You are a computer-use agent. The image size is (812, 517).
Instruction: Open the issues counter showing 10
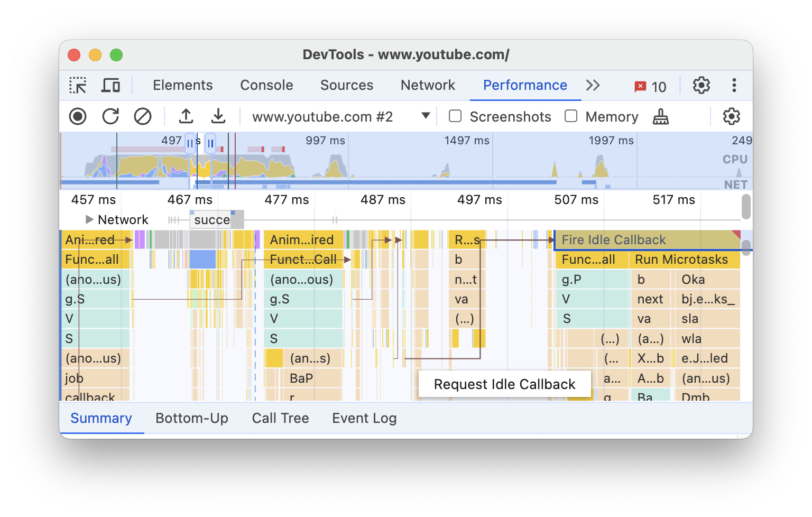point(649,86)
